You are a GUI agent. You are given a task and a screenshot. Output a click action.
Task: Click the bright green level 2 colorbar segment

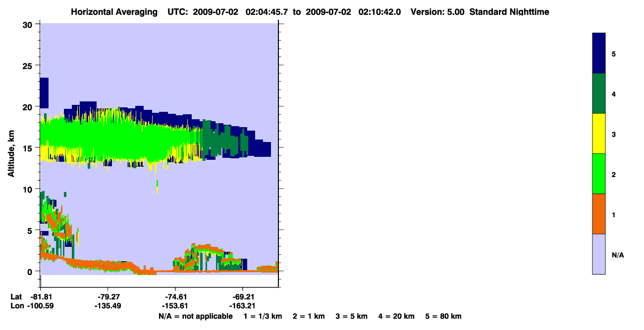pyautogui.click(x=599, y=174)
